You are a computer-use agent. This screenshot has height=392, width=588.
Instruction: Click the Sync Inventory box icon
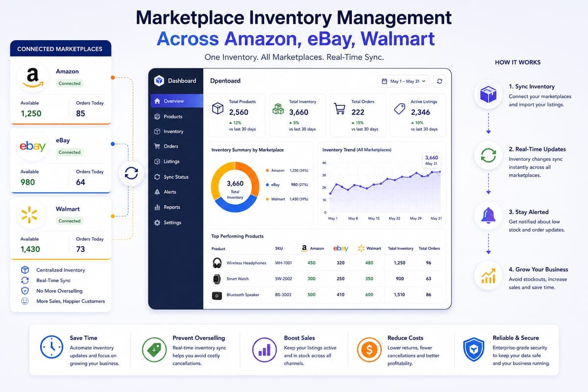coord(488,95)
